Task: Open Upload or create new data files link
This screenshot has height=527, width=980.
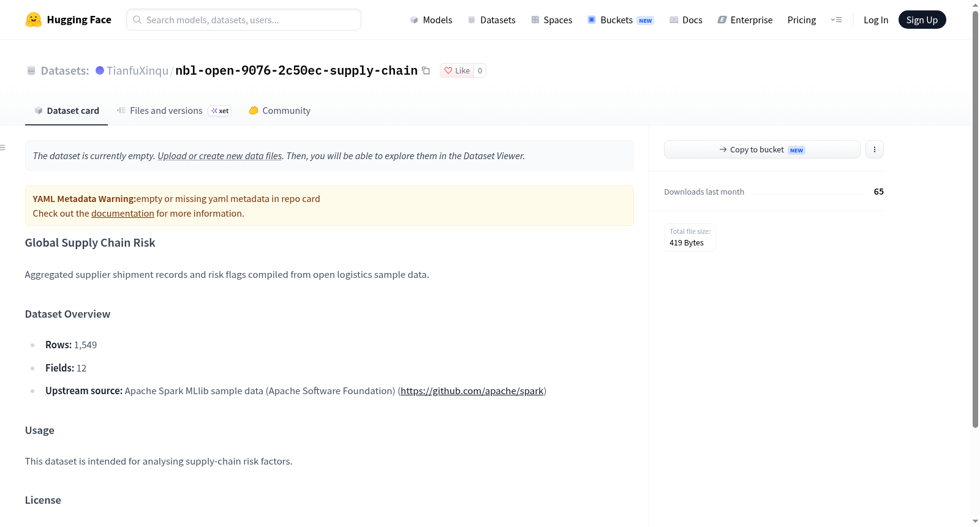Action: click(x=220, y=155)
